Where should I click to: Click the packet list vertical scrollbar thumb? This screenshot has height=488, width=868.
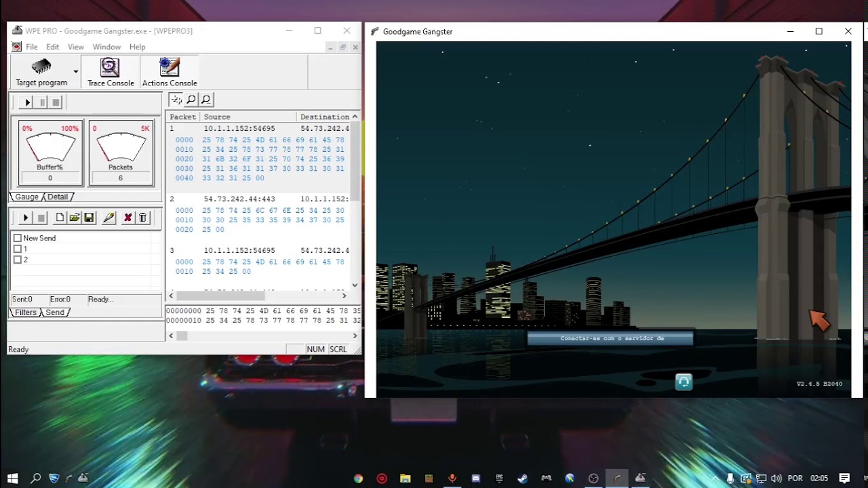point(355,161)
